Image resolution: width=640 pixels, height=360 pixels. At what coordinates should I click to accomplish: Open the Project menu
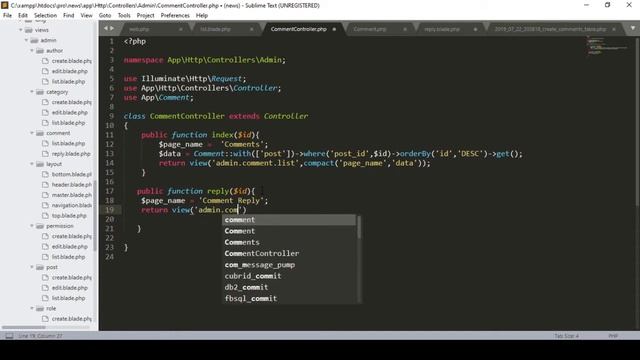coord(145,16)
